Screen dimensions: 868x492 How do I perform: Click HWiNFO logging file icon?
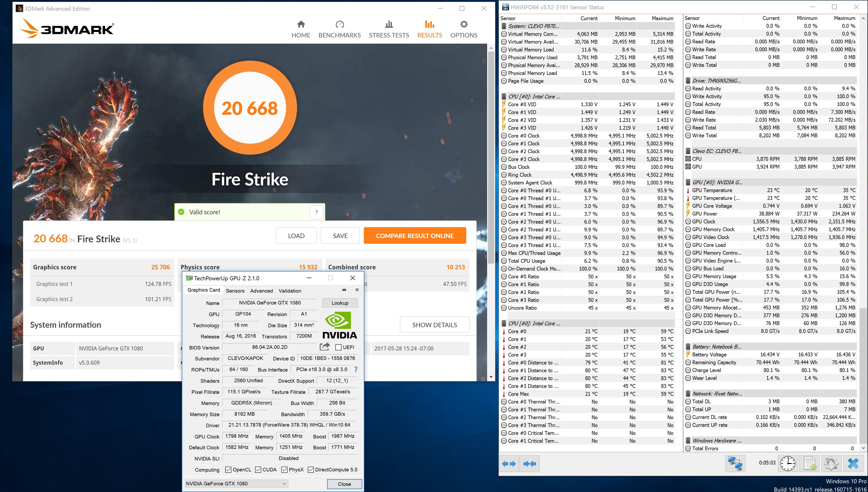[809, 463]
